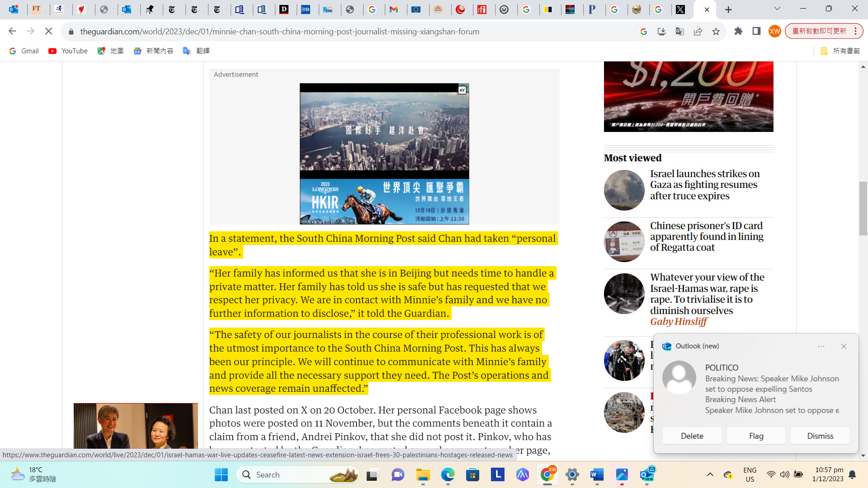Click the bookmark star icon
The height and width of the screenshot is (488, 868).
[716, 32]
